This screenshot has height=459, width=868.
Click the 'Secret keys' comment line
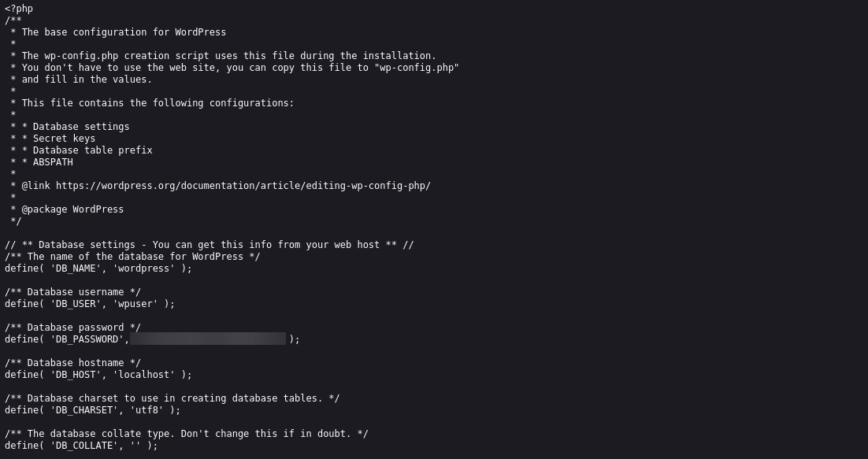[64, 139]
